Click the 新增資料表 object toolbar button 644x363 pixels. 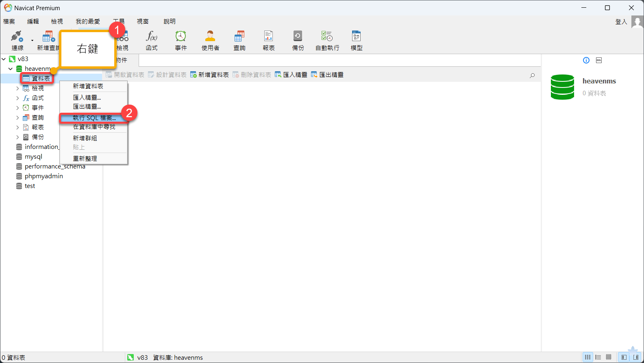click(x=209, y=75)
